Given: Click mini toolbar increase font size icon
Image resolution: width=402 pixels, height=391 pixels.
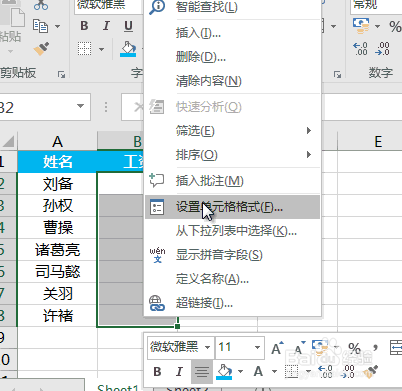Looking at the screenshot, I should [277, 348].
